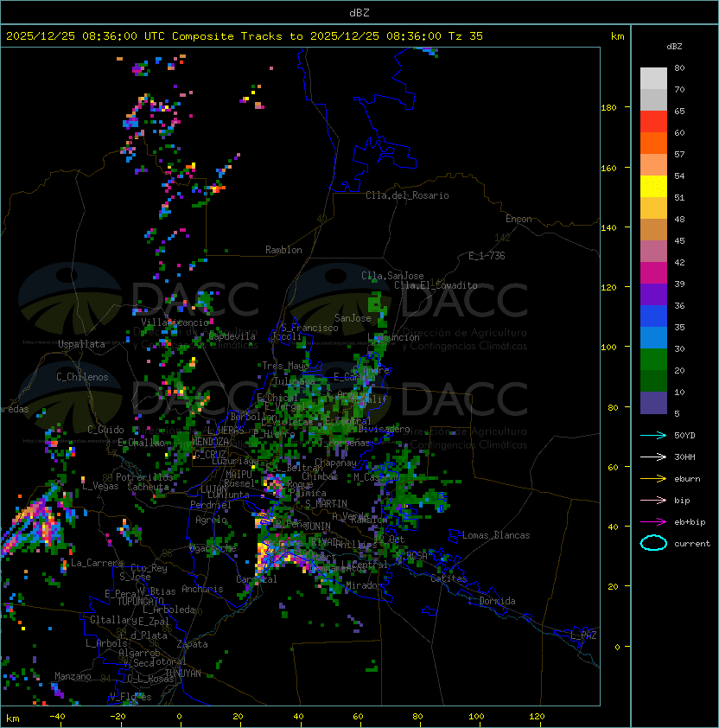
Task: Click the '160' value on the vertical axis
Action: [x=608, y=168]
